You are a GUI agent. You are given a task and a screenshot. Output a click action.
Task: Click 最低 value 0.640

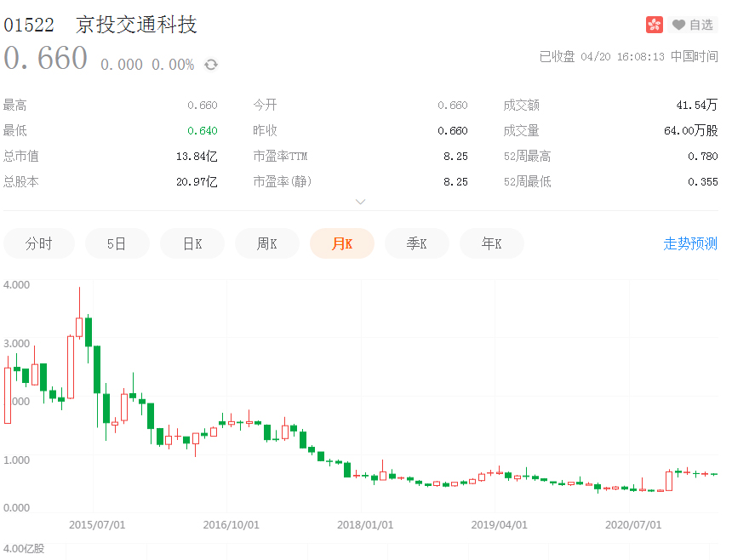point(203,131)
